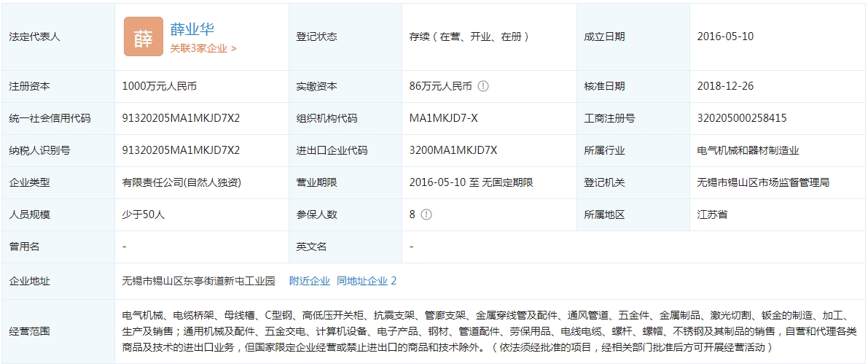Click the 核准日期 value 2018-12-26

click(x=725, y=86)
